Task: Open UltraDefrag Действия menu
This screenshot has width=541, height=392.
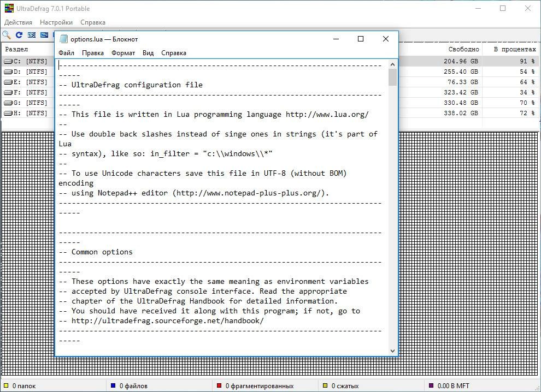Action: 18,22
